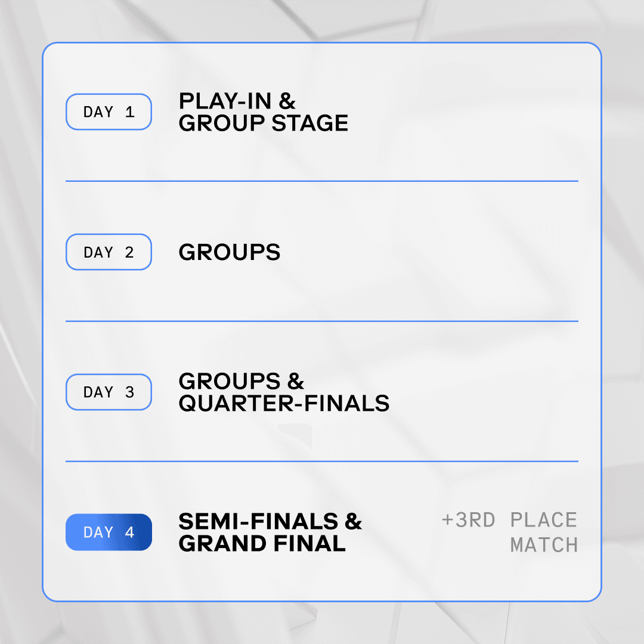The image size is (644, 644).
Task: Click the PLAY-IN & text line
Action: pos(237,101)
